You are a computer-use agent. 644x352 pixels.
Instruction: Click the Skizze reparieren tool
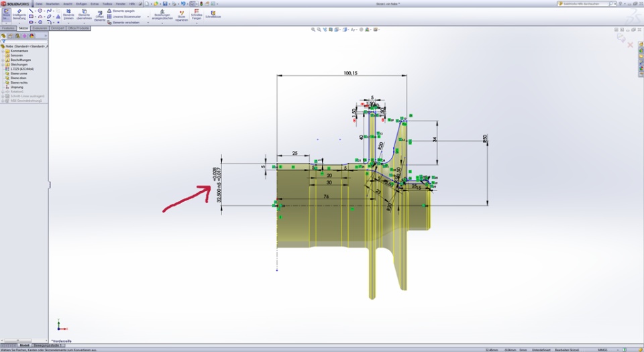[182, 15]
